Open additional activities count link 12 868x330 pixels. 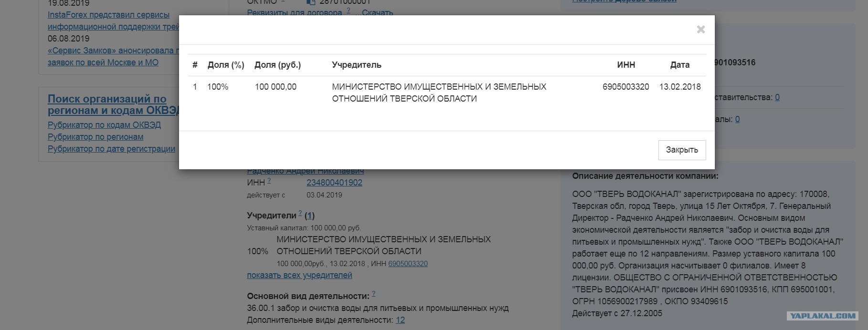pos(400,320)
